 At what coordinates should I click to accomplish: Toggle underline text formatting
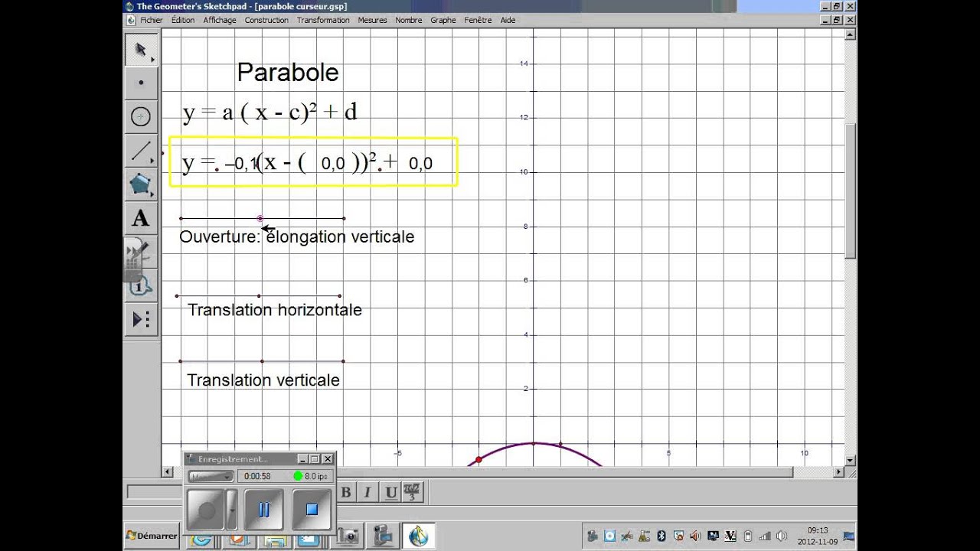click(390, 492)
